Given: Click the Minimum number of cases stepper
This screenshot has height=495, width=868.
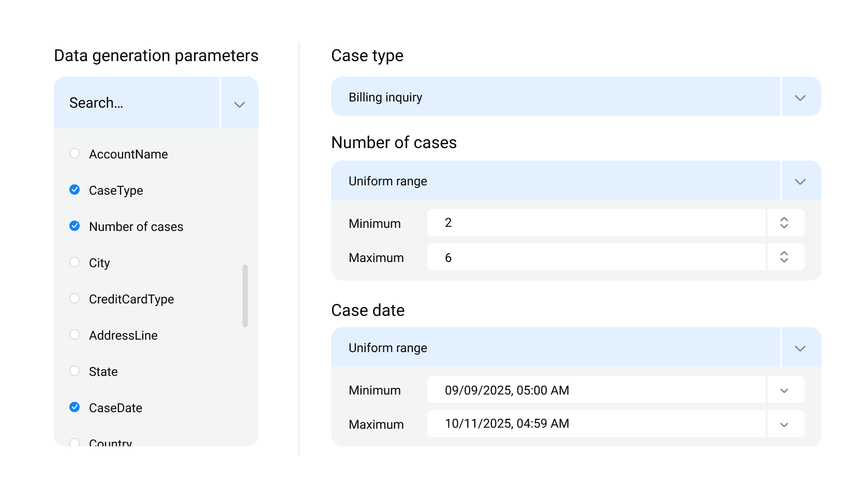Looking at the screenshot, I should [x=784, y=223].
